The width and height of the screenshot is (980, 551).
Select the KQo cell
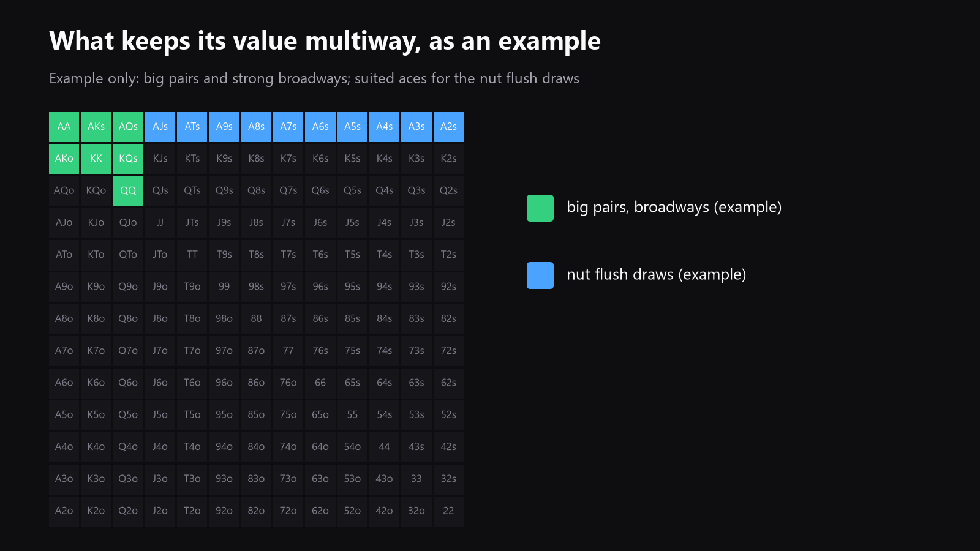(x=96, y=191)
